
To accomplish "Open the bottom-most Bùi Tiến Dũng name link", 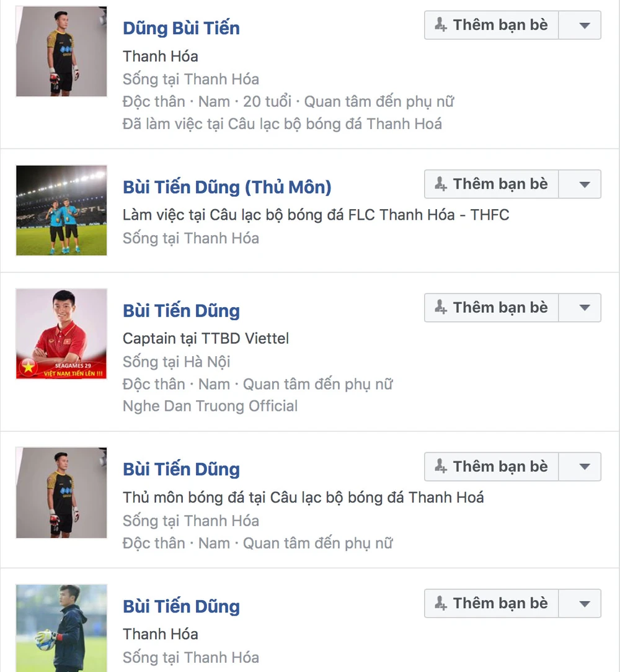I will [181, 606].
